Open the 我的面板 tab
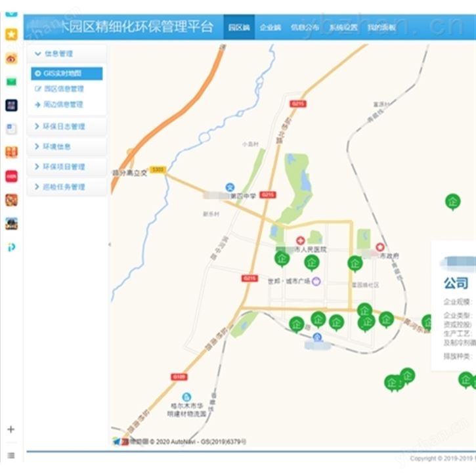 [x=381, y=28]
